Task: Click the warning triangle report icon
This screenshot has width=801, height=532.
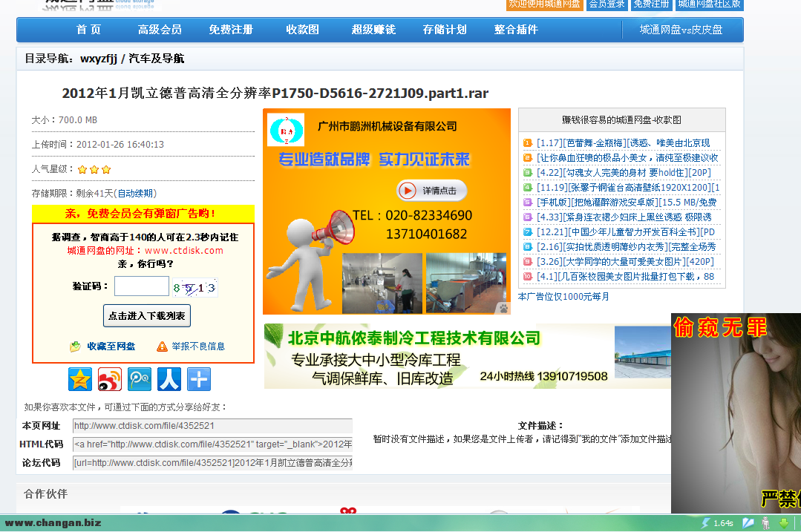Action: coord(162,347)
